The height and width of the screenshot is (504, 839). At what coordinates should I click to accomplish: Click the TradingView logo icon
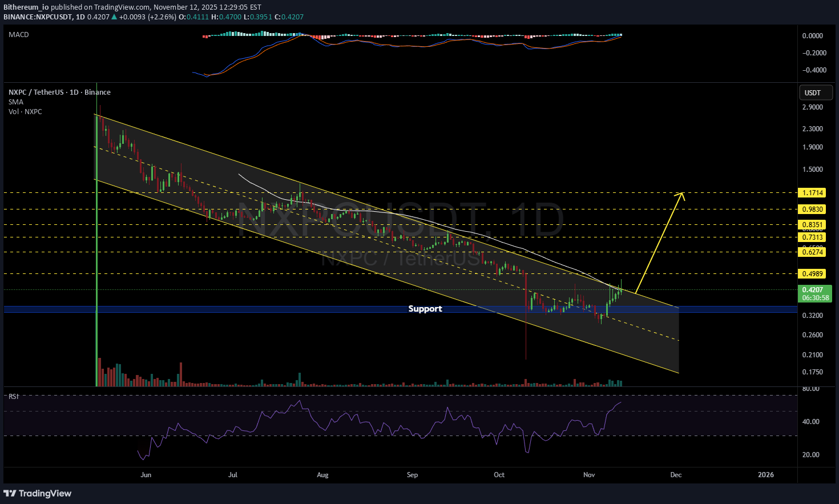(10, 493)
